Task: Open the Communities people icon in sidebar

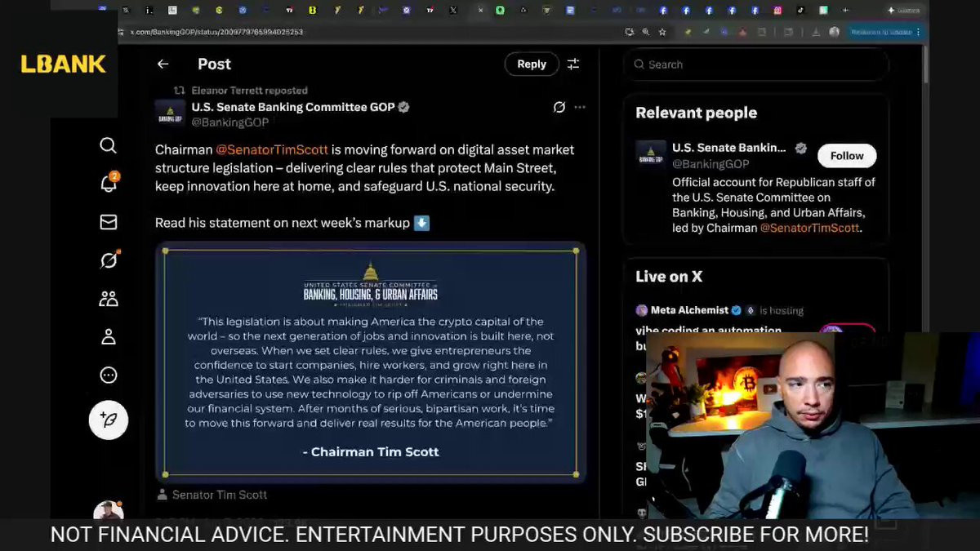Action: [x=108, y=299]
